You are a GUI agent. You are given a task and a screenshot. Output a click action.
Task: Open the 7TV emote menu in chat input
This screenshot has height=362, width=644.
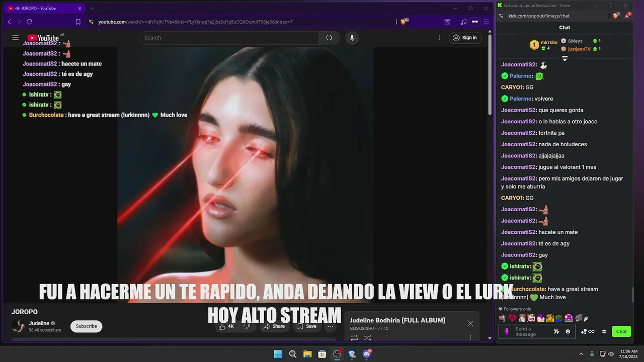coord(556,331)
